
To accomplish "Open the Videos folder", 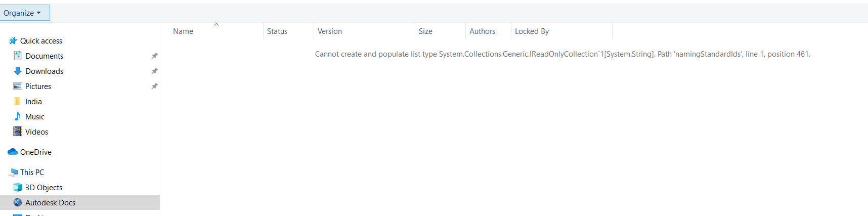I will [37, 132].
